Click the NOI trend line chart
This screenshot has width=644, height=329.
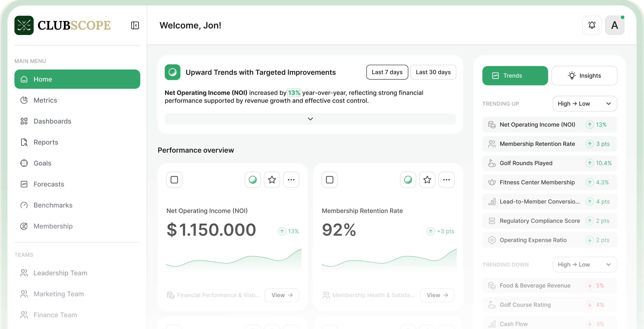234,260
